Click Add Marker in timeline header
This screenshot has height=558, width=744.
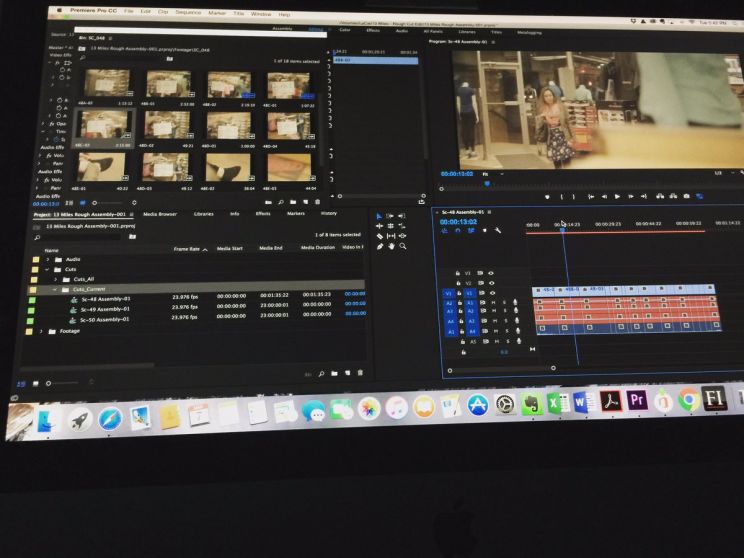(x=484, y=231)
